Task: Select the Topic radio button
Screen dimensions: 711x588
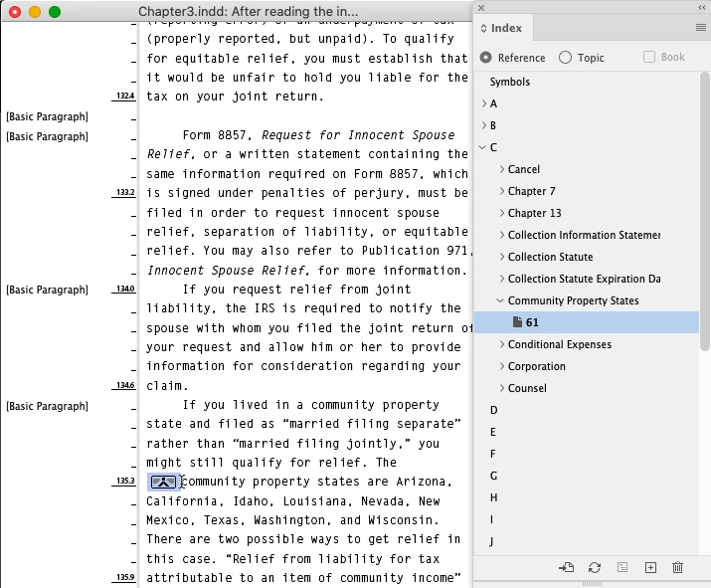Action: pyautogui.click(x=565, y=58)
